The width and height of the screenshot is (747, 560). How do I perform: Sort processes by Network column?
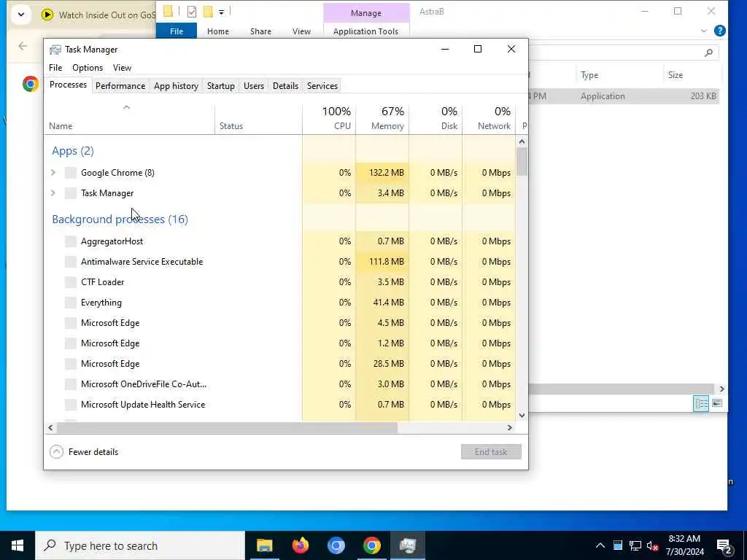489,118
